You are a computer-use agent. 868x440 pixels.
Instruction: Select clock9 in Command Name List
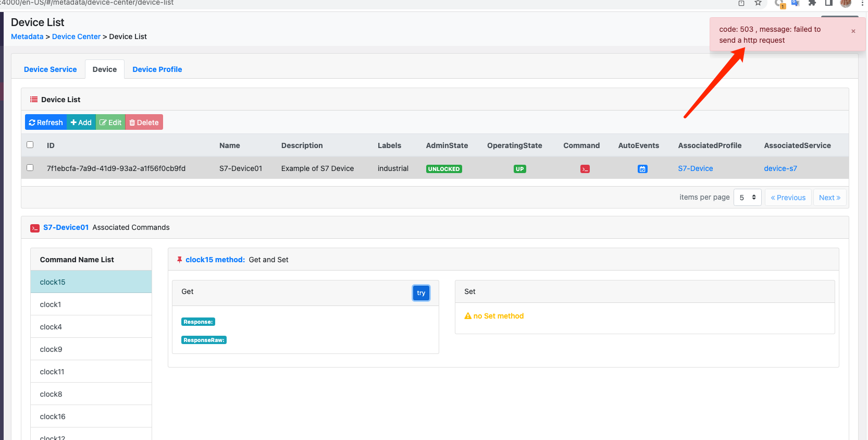pos(51,349)
